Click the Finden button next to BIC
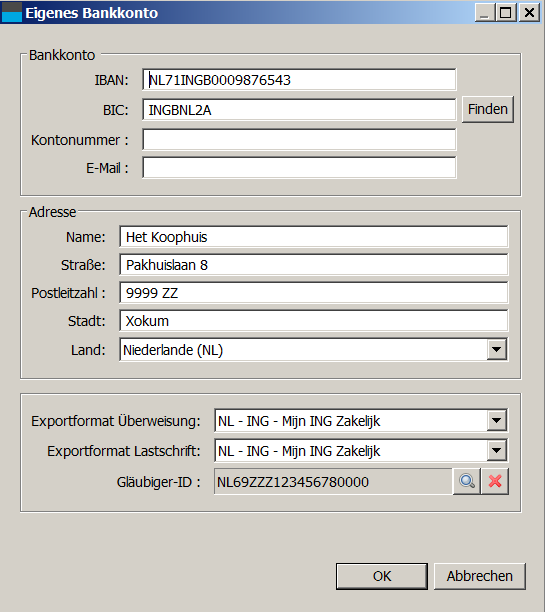Viewport: 545px width, 612px height. (x=488, y=109)
